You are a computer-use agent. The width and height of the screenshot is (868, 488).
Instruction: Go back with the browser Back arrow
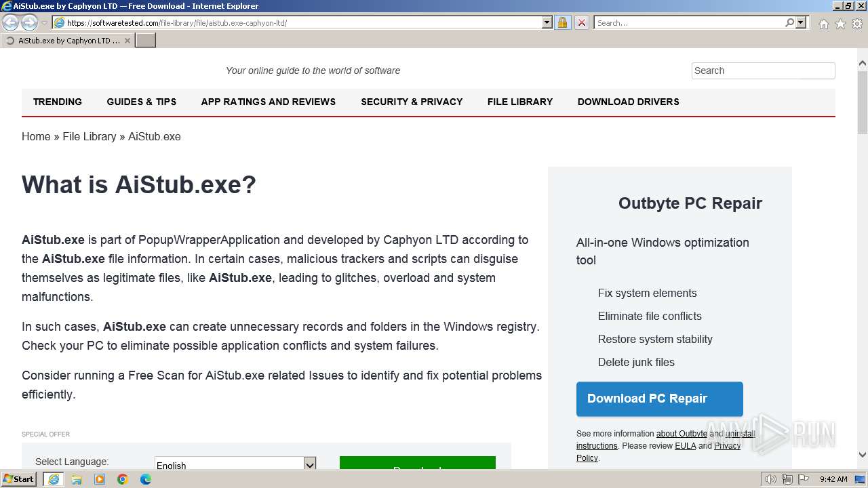click(x=11, y=22)
